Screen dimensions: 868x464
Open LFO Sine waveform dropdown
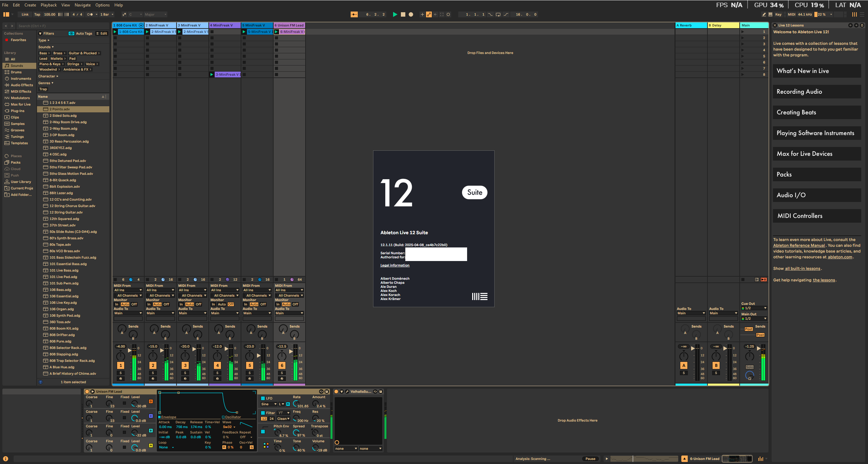(269, 404)
